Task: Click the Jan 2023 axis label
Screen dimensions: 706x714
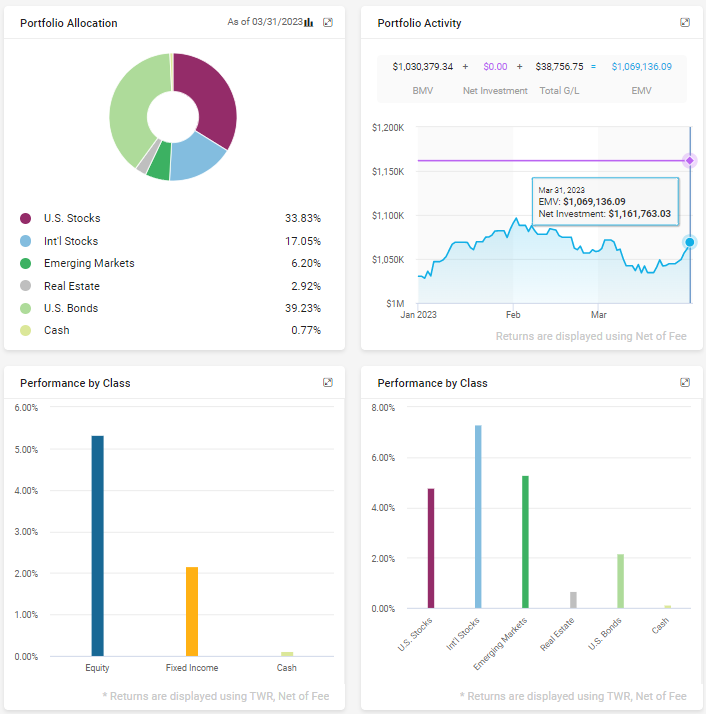Action: (x=418, y=315)
